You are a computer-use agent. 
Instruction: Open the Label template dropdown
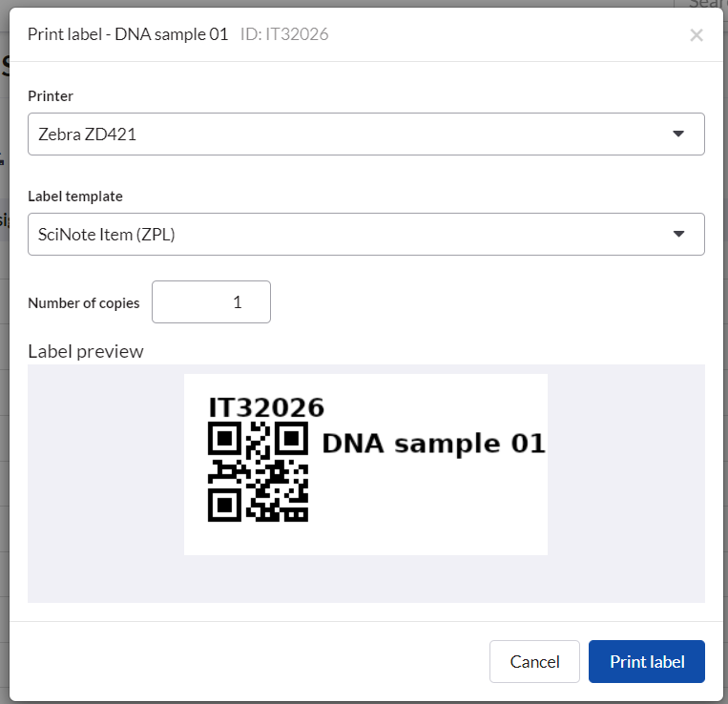(x=353, y=234)
